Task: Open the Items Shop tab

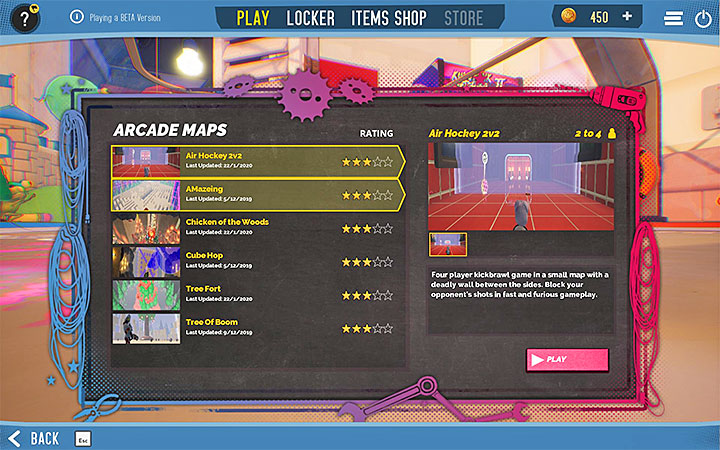Action: pyautogui.click(x=388, y=18)
